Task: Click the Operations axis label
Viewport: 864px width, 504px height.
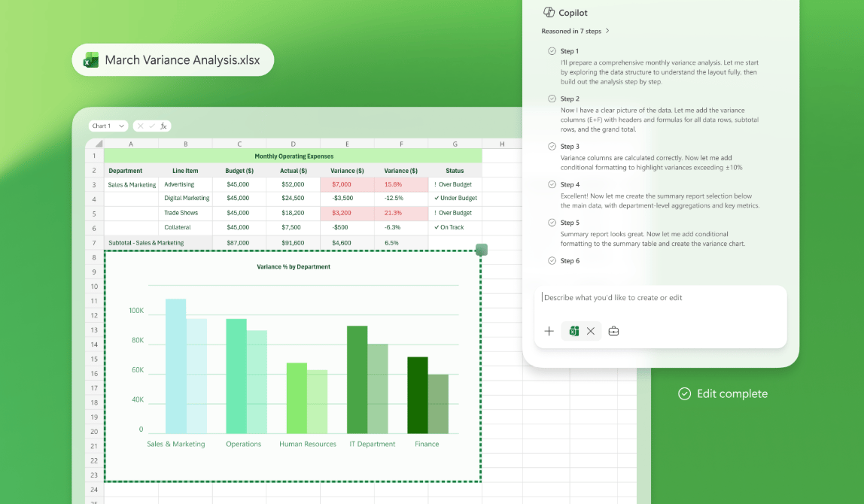Action: tap(244, 444)
